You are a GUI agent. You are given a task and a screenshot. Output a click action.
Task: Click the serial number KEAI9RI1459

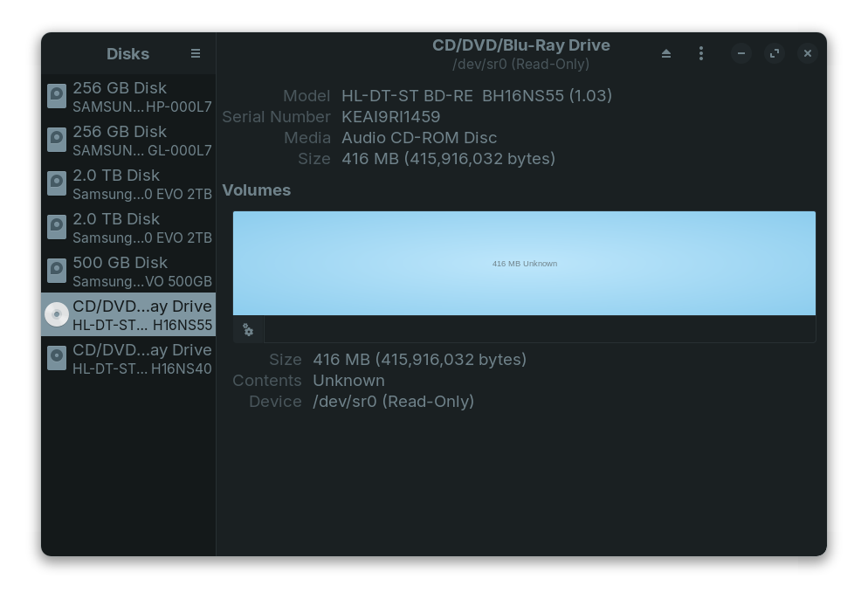pos(391,117)
